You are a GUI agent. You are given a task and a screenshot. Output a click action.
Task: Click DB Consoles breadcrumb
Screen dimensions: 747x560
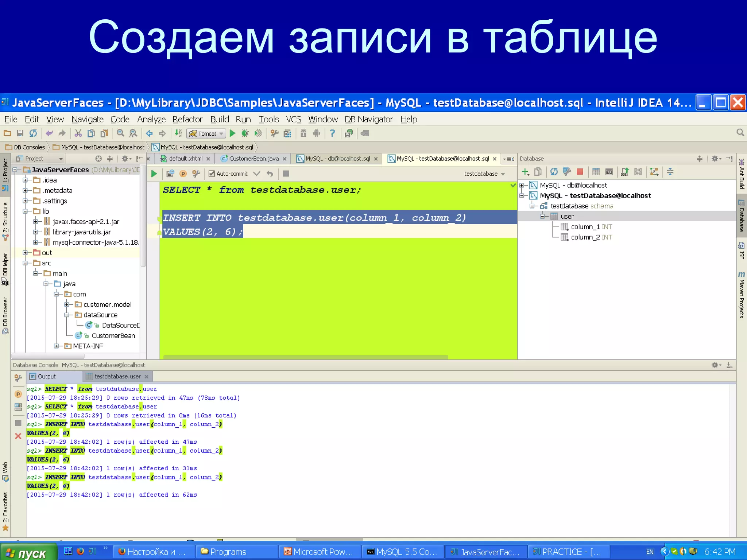click(x=25, y=147)
